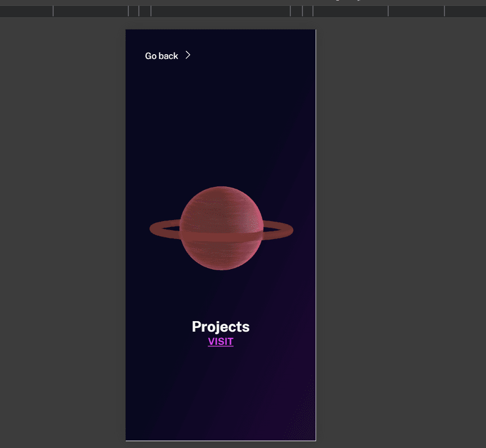The width and height of the screenshot is (486, 448).
Task: Select the first narrow breakpoint segment right of center
Action: click(x=296, y=11)
